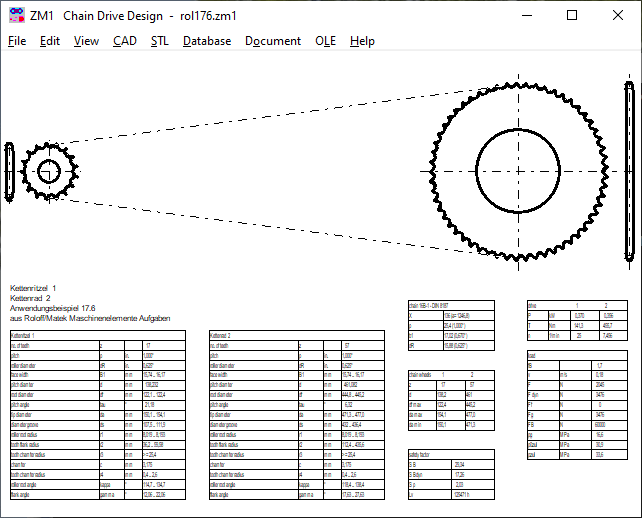Open the Help menu
642x518 pixels.
(x=362, y=41)
